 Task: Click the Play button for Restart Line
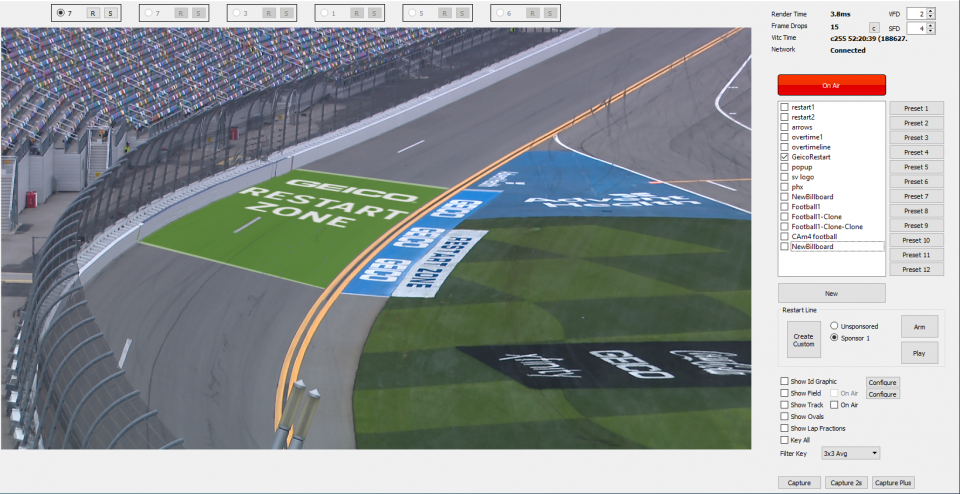pyautogui.click(x=919, y=353)
